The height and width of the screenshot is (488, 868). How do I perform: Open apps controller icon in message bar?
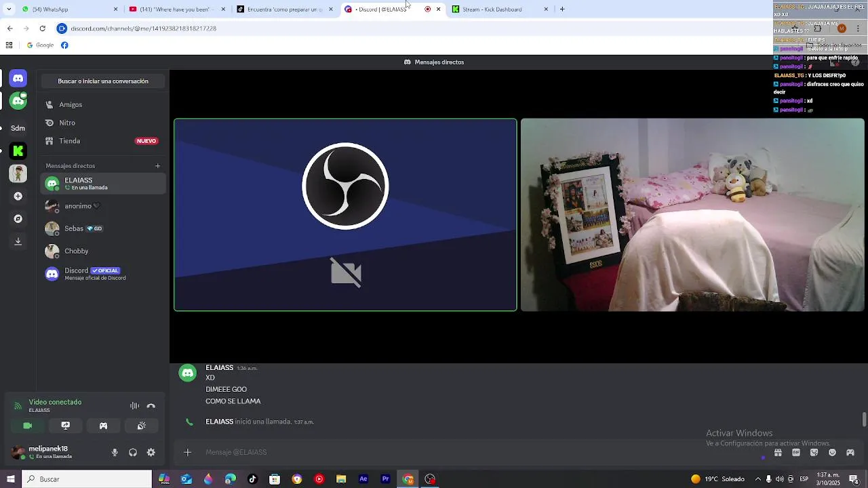click(x=850, y=453)
